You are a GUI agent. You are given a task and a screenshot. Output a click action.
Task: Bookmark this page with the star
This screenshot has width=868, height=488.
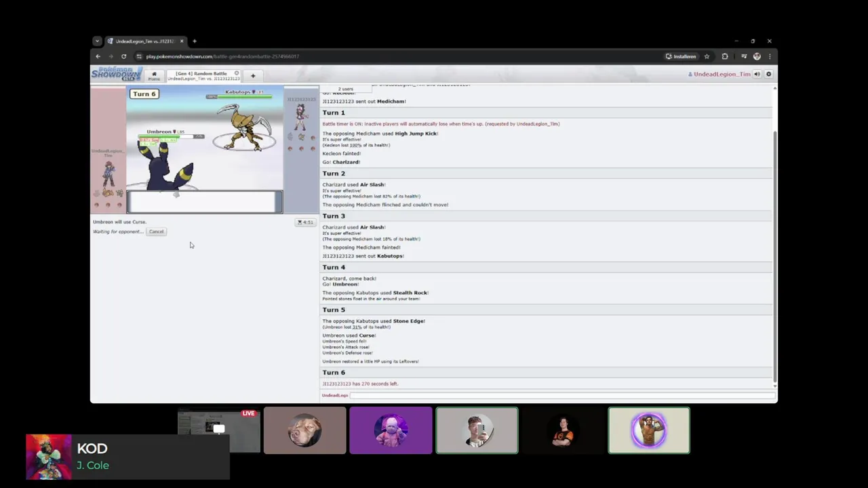(x=707, y=56)
